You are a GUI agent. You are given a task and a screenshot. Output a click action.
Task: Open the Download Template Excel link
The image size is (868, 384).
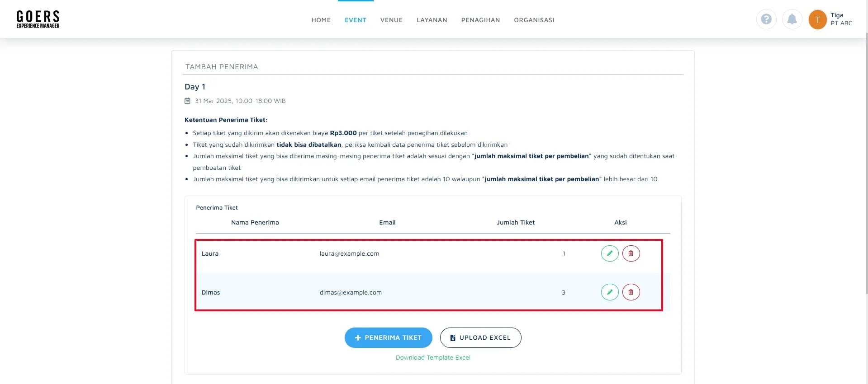coord(433,357)
